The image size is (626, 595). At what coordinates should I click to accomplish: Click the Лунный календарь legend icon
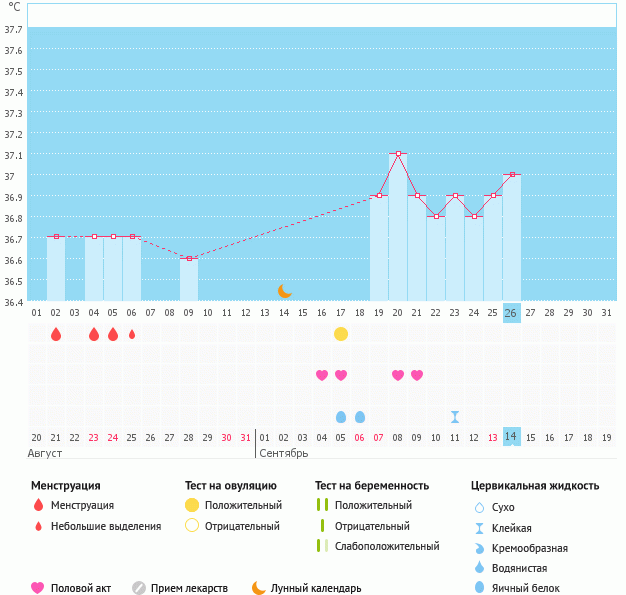pos(259,588)
